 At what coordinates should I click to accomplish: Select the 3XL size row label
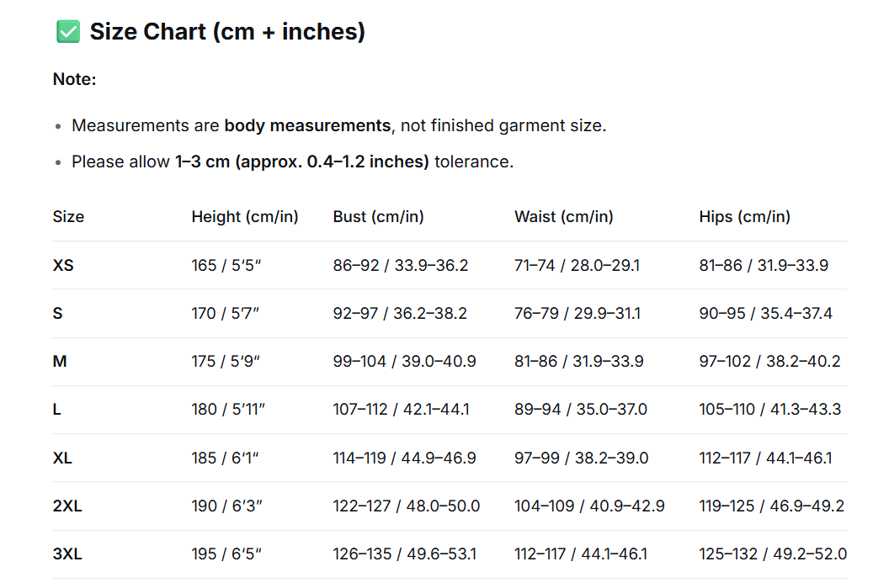tap(67, 554)
